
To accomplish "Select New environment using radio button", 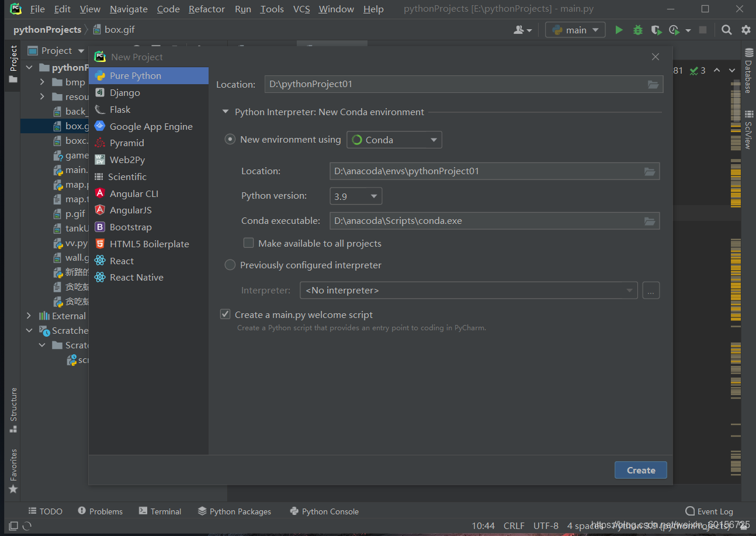I will (x=230, y=140).
